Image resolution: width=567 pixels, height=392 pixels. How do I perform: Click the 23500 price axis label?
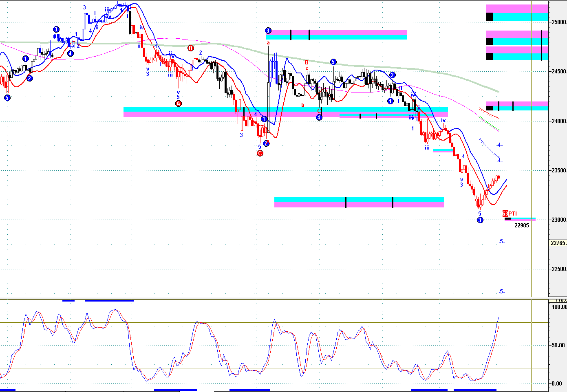pyautogui.click(x=559, y=170)
